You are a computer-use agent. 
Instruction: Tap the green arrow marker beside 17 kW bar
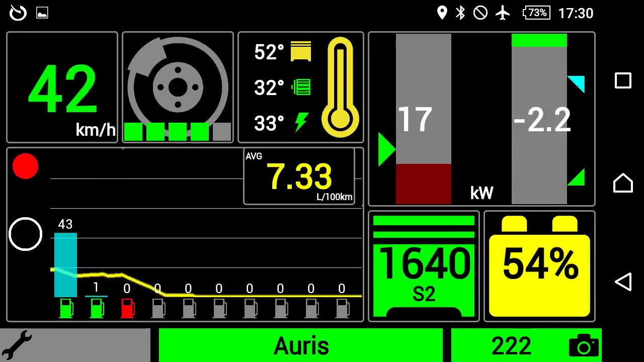tap(386, 149)
